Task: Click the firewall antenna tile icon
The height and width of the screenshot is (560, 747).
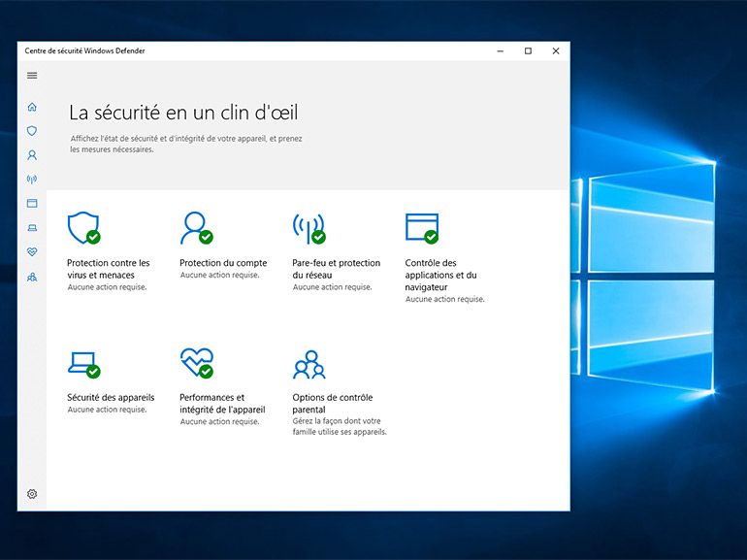Action: coord(308,228)
